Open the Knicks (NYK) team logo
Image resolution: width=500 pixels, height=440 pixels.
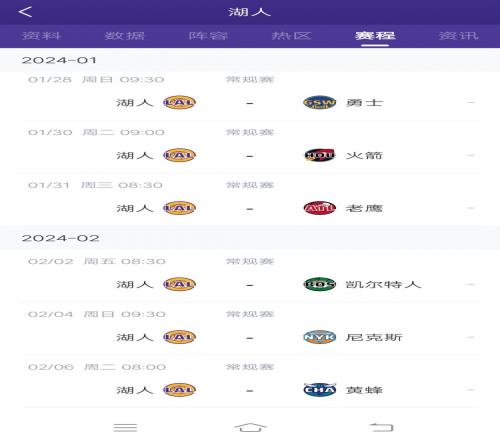319,337
